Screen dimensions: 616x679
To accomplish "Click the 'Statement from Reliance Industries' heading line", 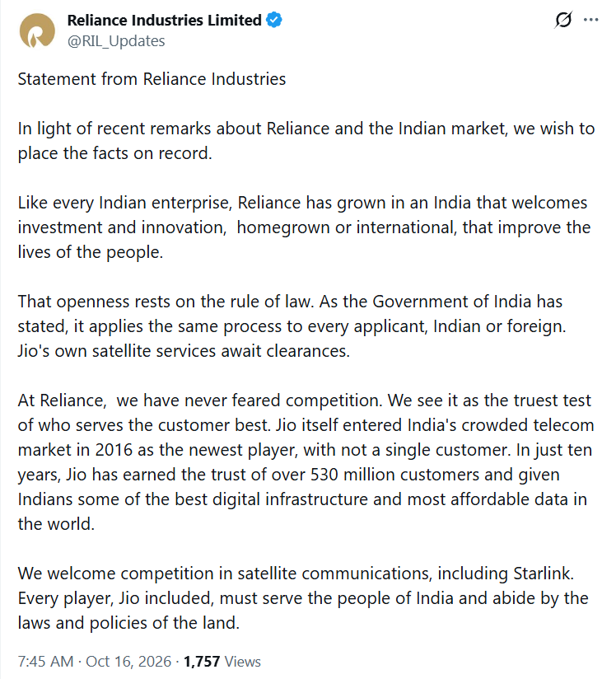I will pyautogui.click(x=152, y=79).
